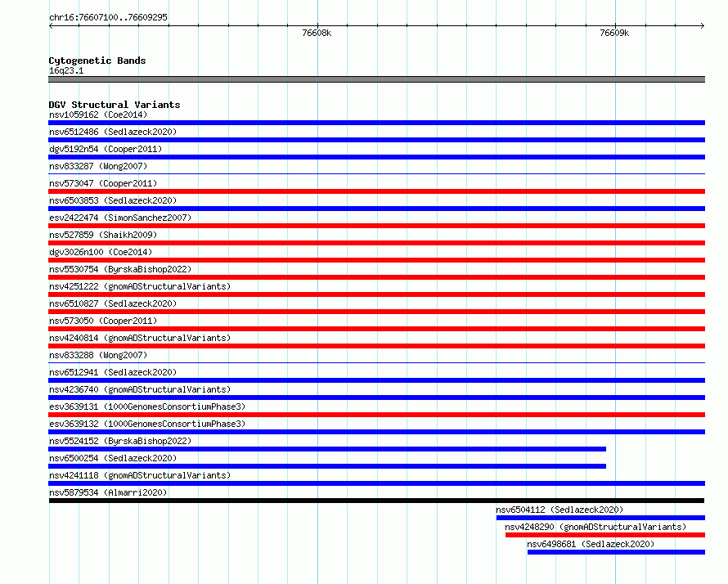
Task: Click nsv5530754 (ByrskaBishop2022) label
Action: coord(120,269)
